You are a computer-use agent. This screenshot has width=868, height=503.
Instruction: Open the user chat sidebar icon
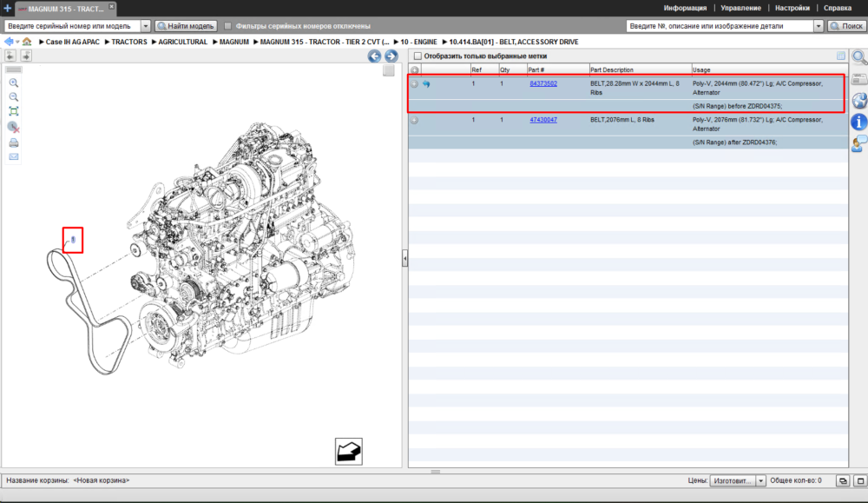pyautogui.click(x=859, y=143)
